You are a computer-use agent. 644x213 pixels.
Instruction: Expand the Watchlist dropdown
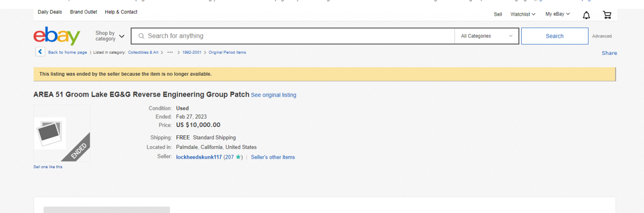(x=523, y=14)
